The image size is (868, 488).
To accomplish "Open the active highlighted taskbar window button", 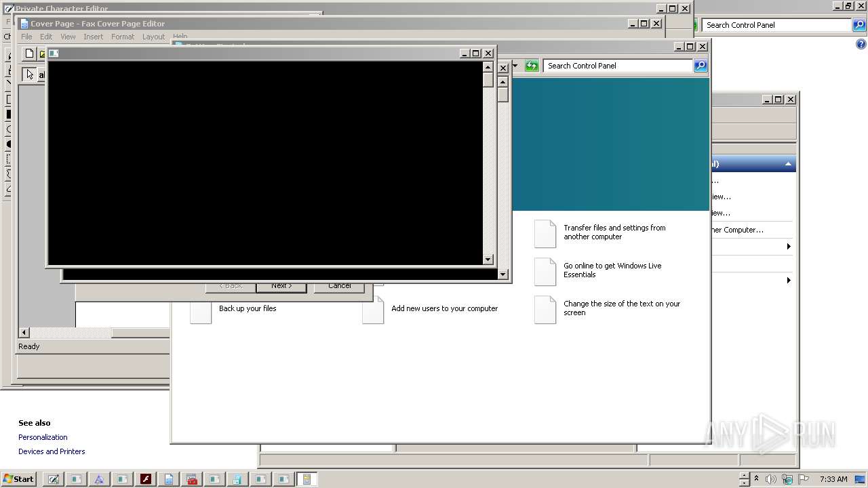I will coord(307,479).
